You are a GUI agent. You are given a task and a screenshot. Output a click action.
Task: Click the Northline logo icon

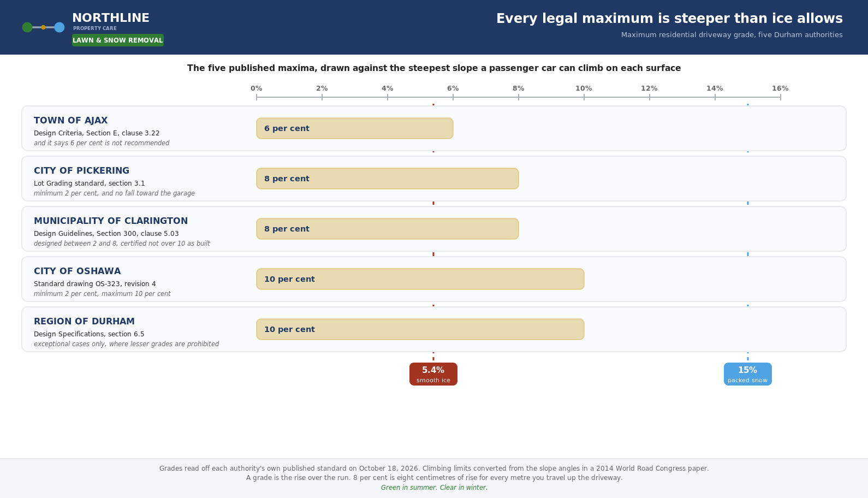pos(43,27)
